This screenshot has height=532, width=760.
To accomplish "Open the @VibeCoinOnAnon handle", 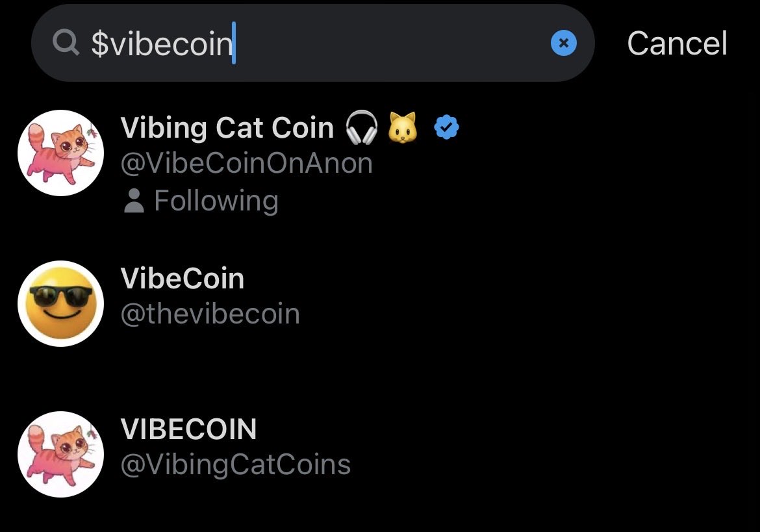I will (x=247, y=163).
